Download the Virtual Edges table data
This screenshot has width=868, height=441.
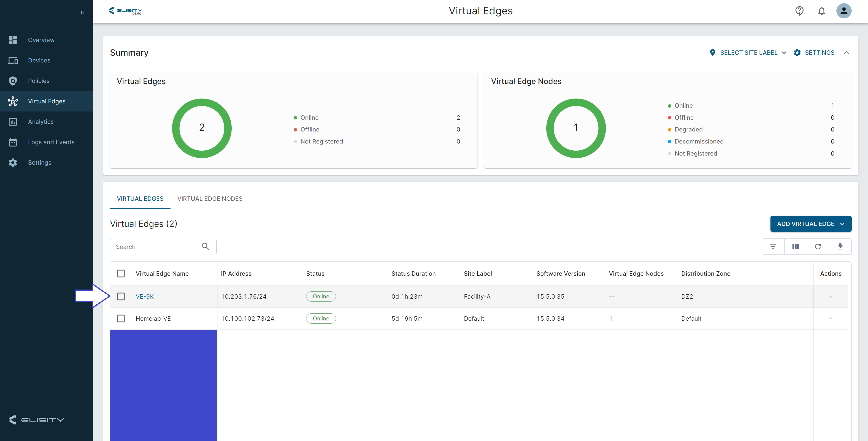(840, 246)
